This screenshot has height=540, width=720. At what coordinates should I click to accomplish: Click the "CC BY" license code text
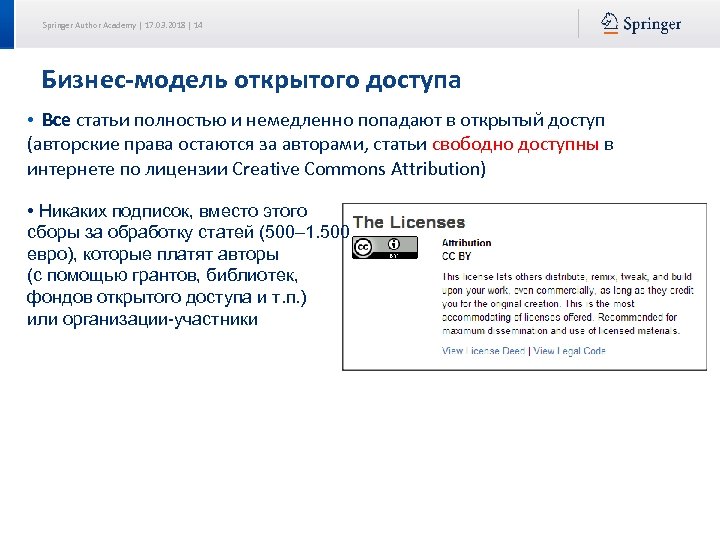(456, 256)
